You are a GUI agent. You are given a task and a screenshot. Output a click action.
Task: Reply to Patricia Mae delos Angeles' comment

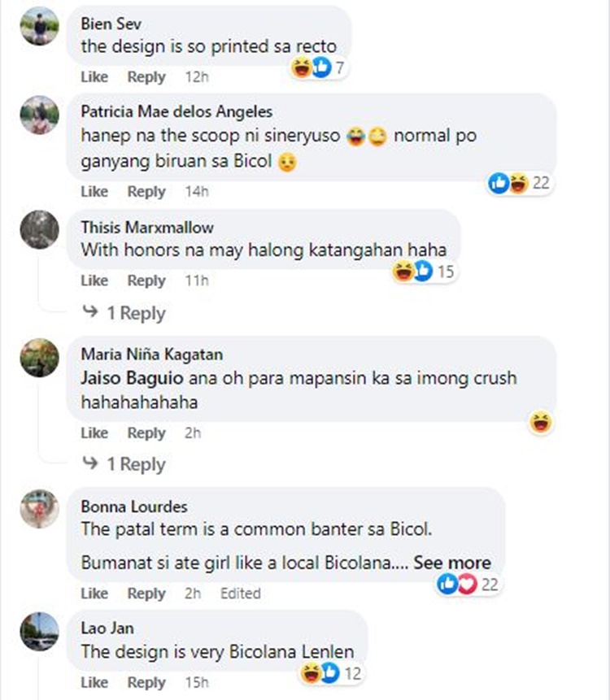(146, 192)
